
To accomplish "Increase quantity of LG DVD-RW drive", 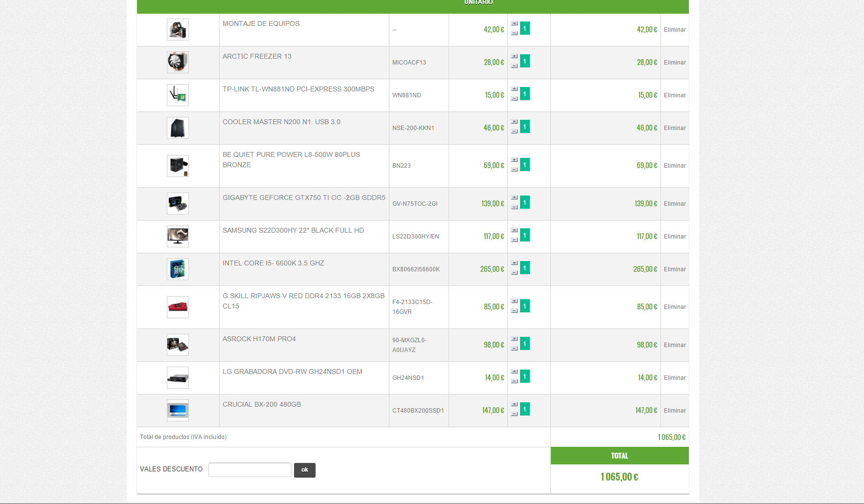I will [x=514, y=372].
